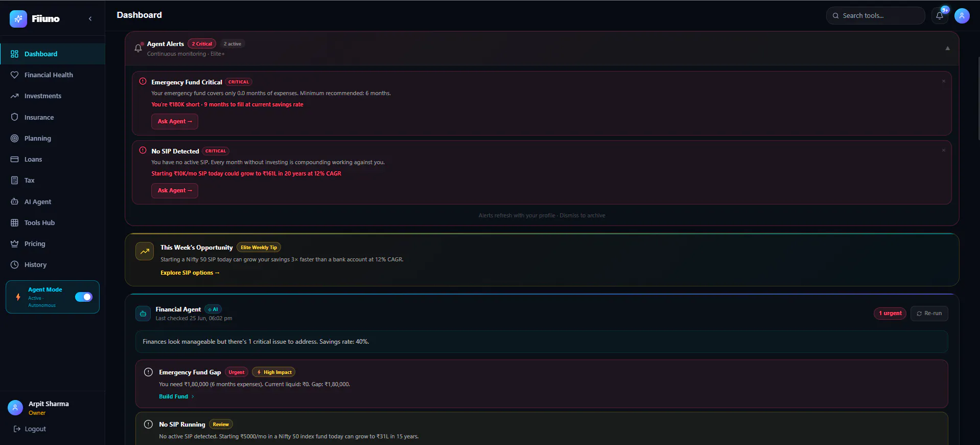Collapse the Agent Alerts panel arrow
This screenshot has height=445, width=980.
coord(947,48)
